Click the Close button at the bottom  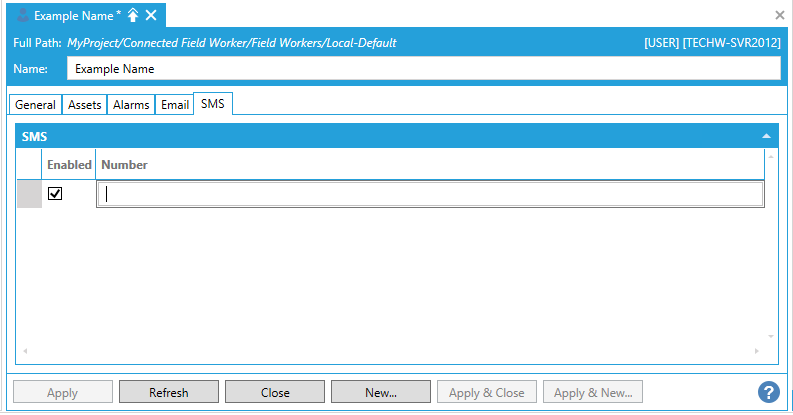click(275, 392)
